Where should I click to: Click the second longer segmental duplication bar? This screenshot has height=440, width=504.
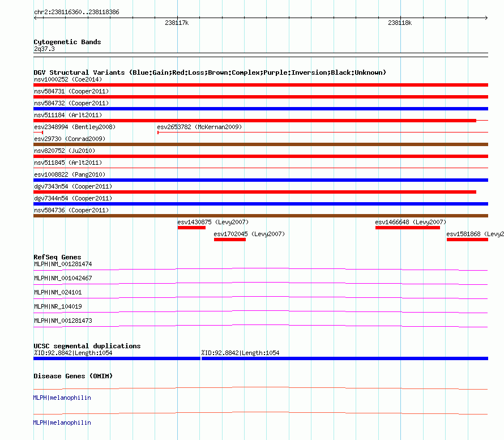(x=345, y=358)
